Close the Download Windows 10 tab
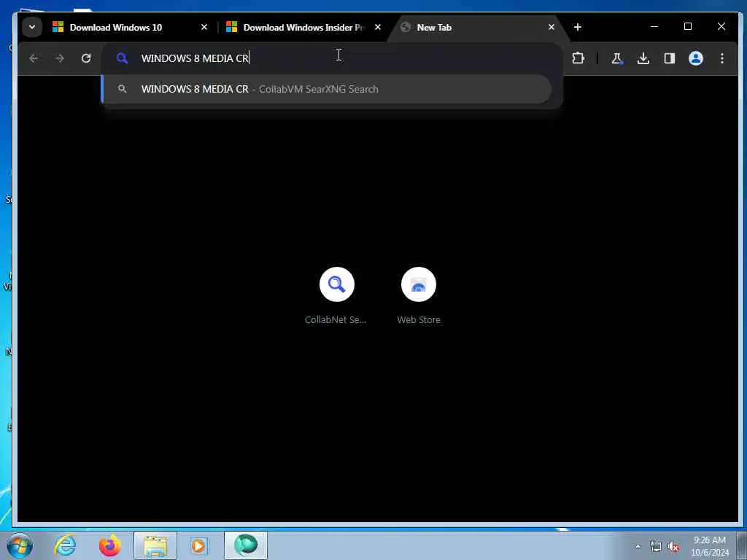Viewport: 747px width, 560px height. click(204, 27)
